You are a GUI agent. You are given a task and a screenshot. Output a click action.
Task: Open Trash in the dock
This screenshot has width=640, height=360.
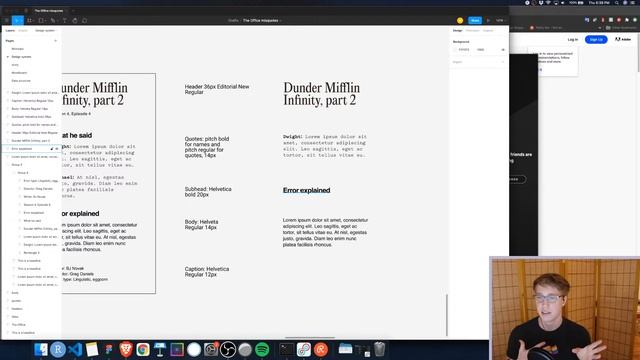pos(380,350)
